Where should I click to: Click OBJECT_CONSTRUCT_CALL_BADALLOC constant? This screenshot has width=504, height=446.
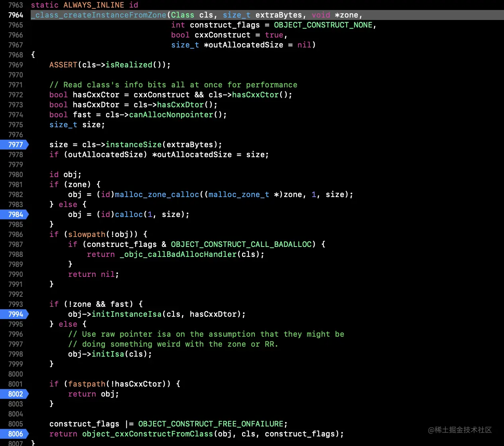click(x=241, y=244)
